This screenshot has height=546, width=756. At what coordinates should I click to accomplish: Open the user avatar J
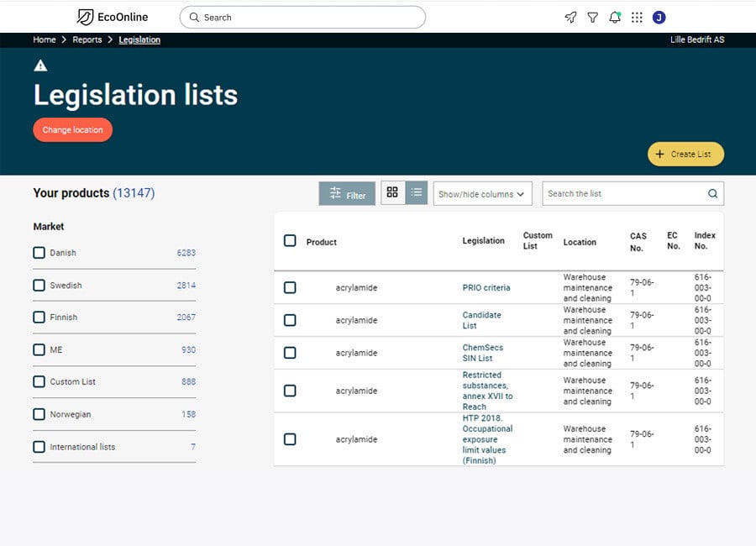coord(659,18)
